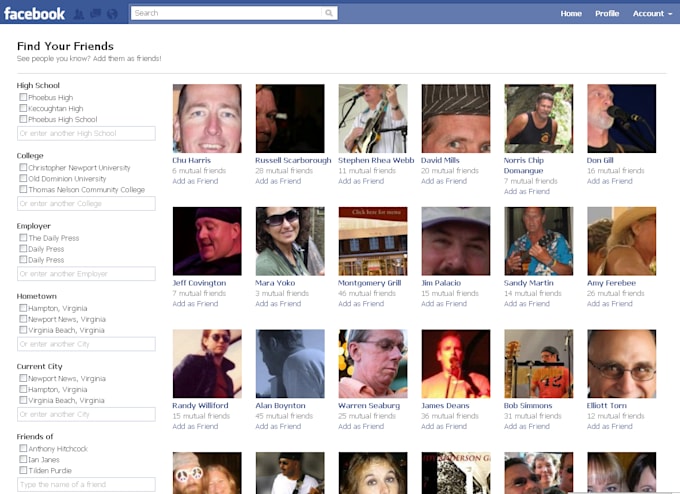Select Christopher Newport University checkbox
Viewport: 680px width, 494px height.
point(23,167)
